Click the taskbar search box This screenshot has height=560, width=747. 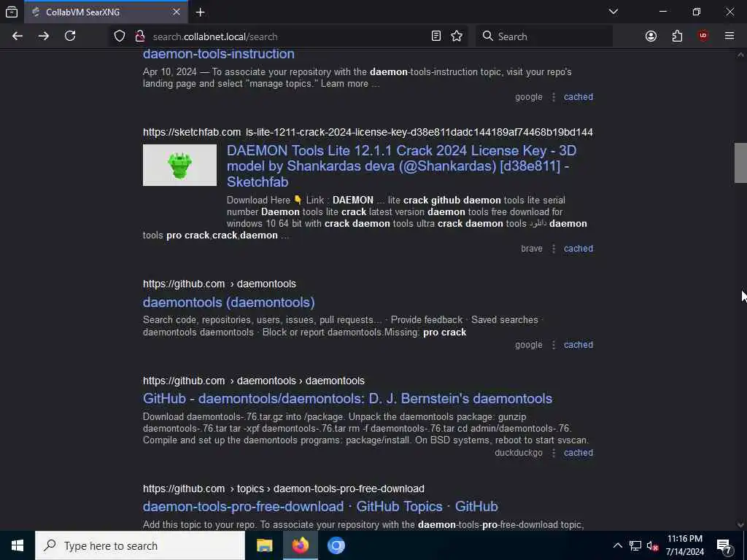tap(140, 545)
